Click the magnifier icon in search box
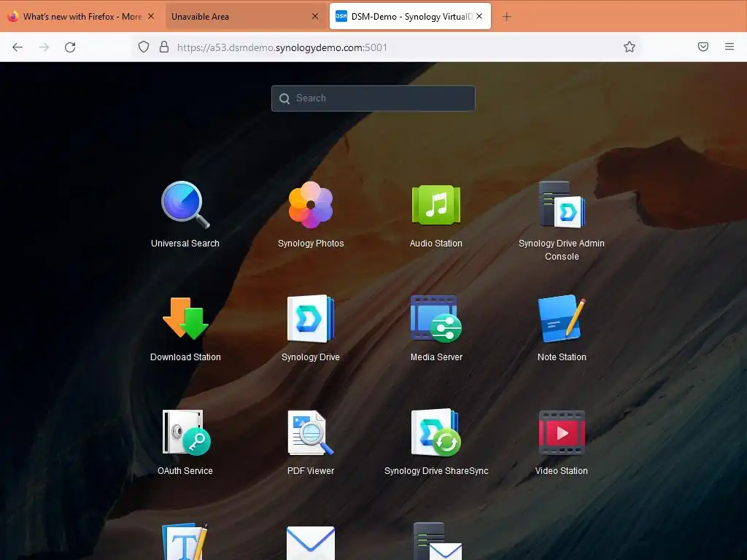The image size is (747, 560). [x=285, y=98]
